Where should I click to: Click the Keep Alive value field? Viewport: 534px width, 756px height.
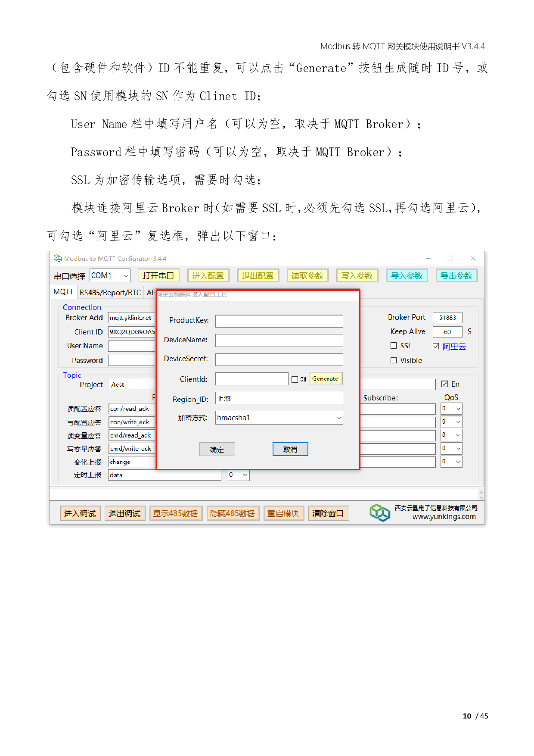447,332
